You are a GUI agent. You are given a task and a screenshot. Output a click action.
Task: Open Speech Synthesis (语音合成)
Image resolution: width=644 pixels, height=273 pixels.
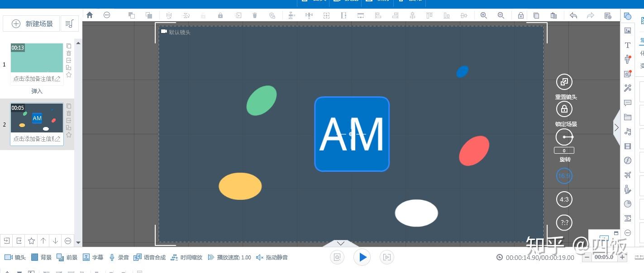point(150,257)
